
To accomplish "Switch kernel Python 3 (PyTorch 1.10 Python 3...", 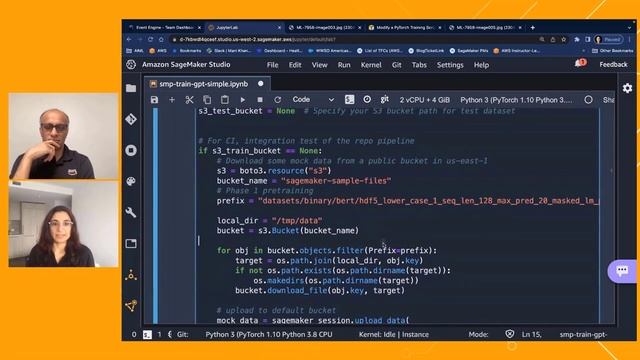I will pyautogui.click(x=516, y=100).
